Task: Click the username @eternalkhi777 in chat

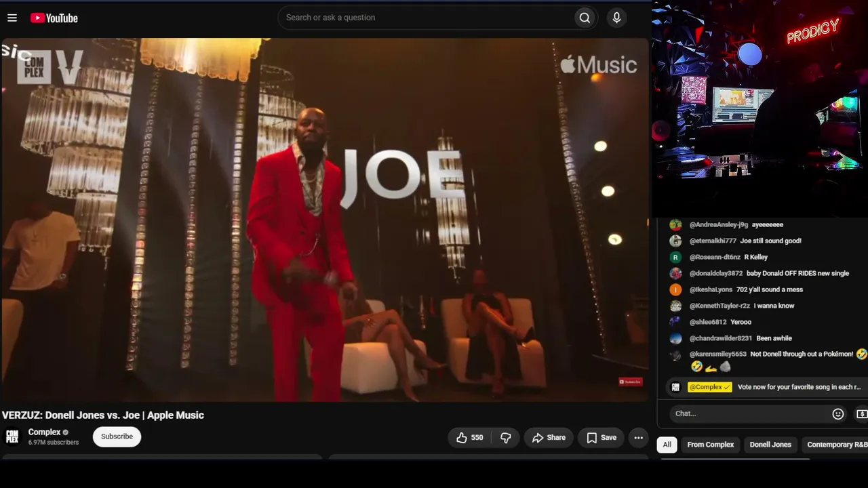Action: (713, 241)
